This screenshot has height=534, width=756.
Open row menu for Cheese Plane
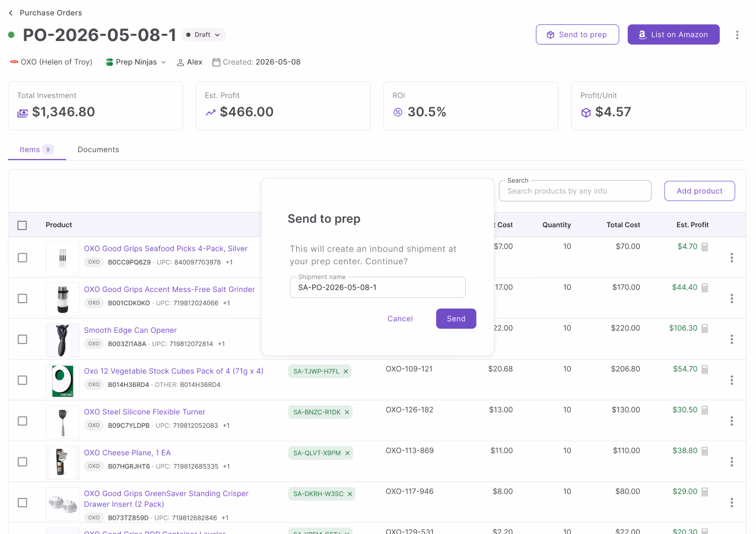[x=732, y=462]
